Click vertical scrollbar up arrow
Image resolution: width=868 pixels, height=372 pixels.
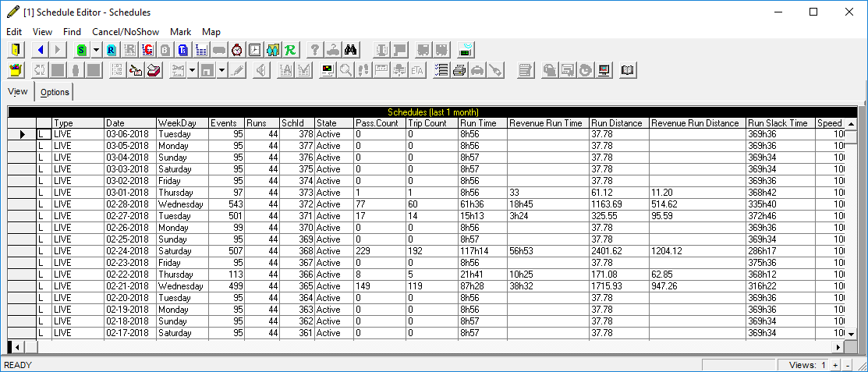[852, 123]
